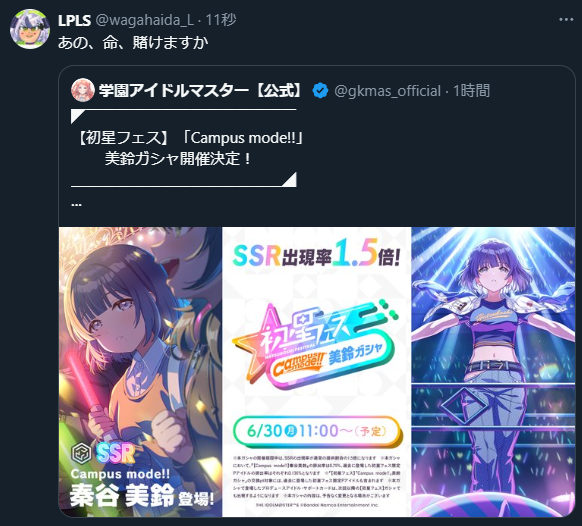Open the @wagahaida_L handle link
Screen dimensions: 582x526
[x=145, y=20]
